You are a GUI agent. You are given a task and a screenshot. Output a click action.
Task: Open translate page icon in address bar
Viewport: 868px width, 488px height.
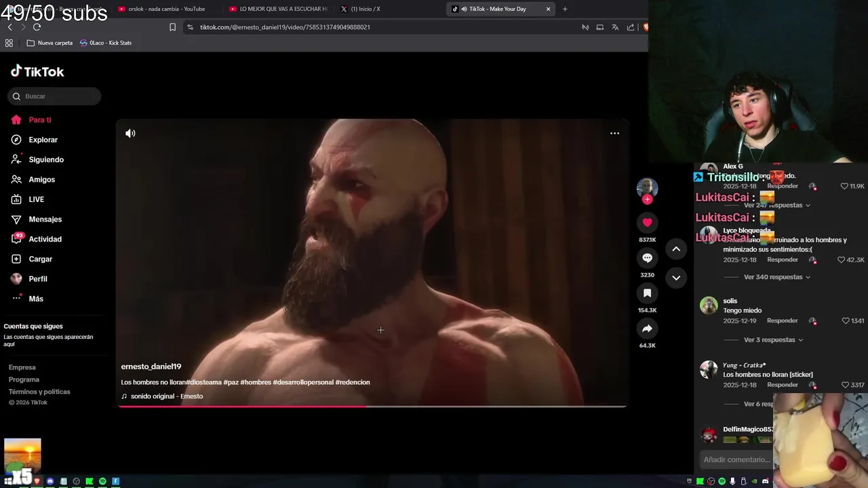615,27
